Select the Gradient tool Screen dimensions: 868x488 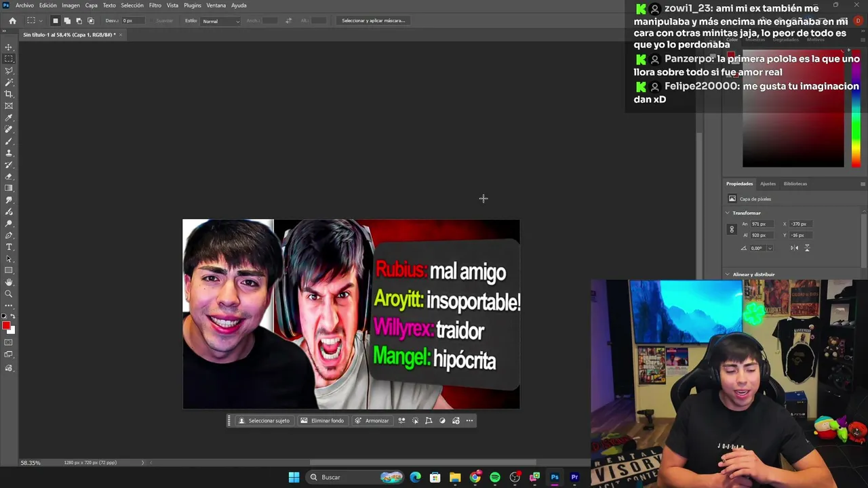(9, 188)
